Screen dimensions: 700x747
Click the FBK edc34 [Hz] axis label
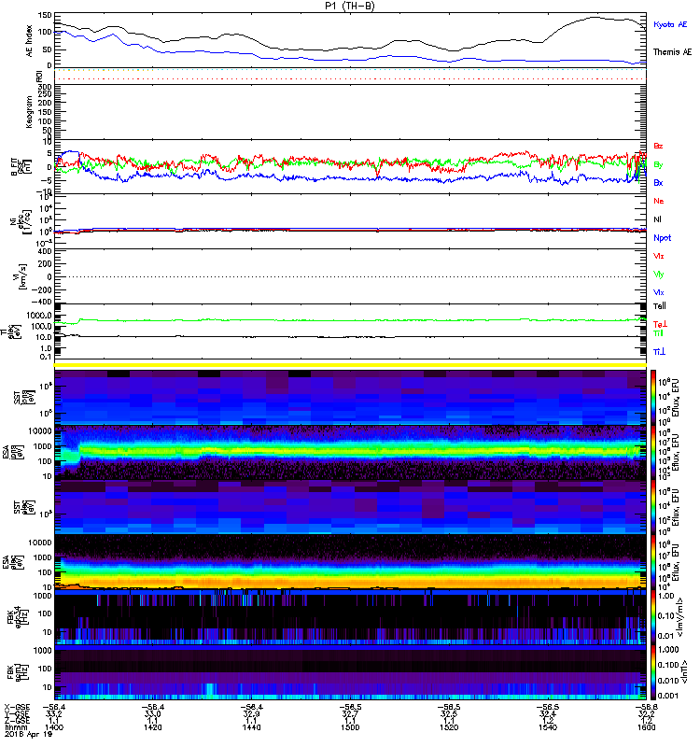coord(16,616)
